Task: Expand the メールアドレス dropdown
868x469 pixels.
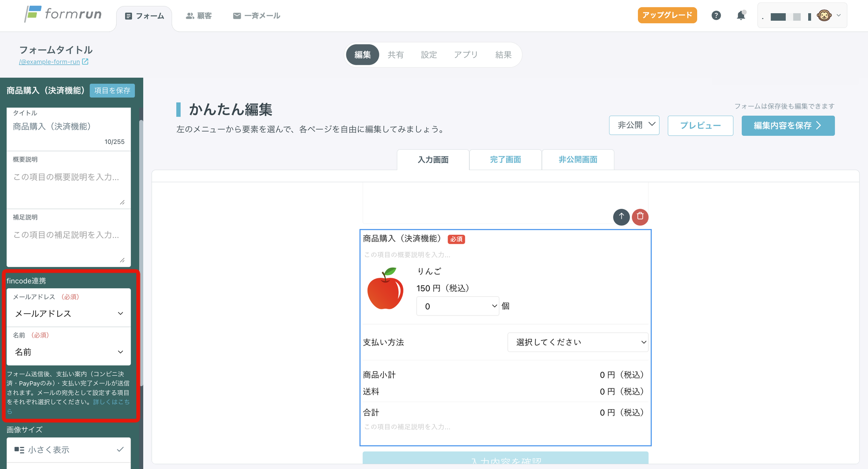Action: [69, 313]
